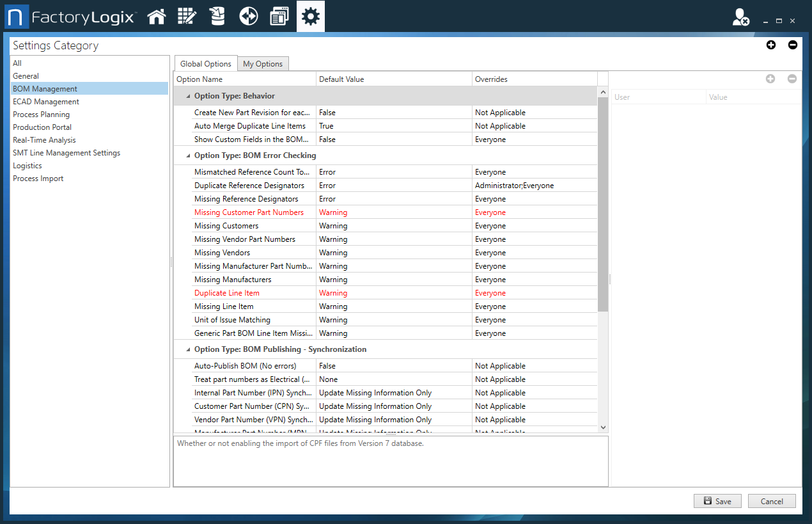Click the down arrow on the options scrollbar

602,427
